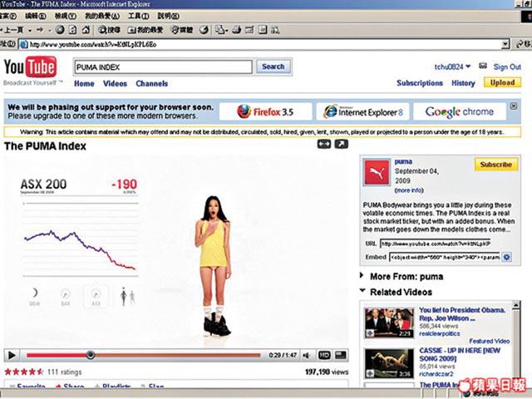Open video in pop-out window icon

pyautogui.click(x=341, y=145)
